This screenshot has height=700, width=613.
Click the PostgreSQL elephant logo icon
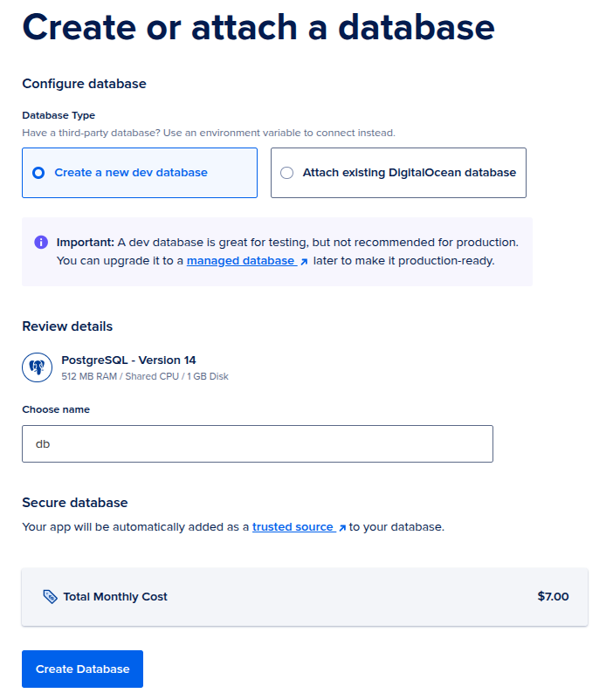click(37, 367)
